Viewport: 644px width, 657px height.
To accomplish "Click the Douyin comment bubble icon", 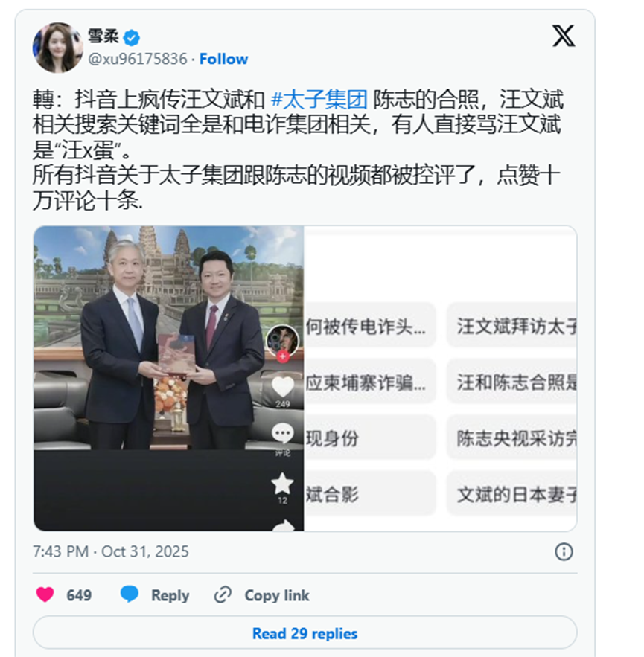I will point(283,434).
